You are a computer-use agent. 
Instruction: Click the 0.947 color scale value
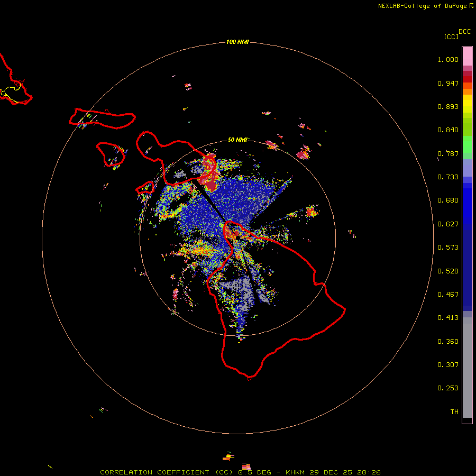448,83
